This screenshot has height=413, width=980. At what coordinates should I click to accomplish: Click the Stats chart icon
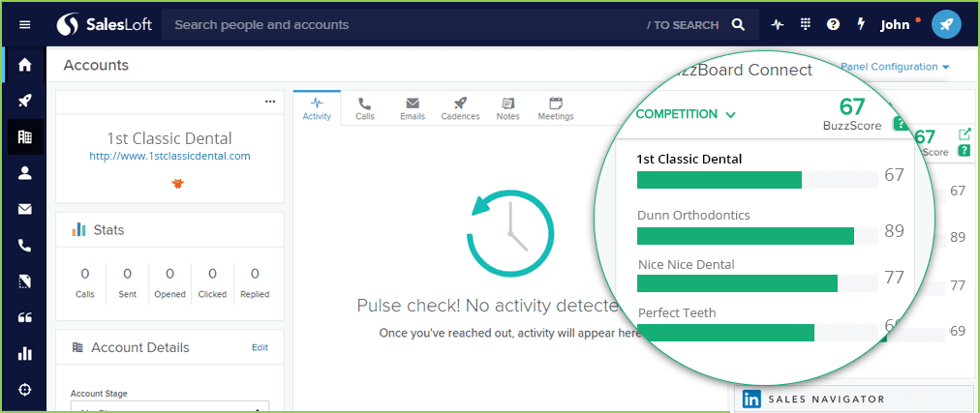78,229
